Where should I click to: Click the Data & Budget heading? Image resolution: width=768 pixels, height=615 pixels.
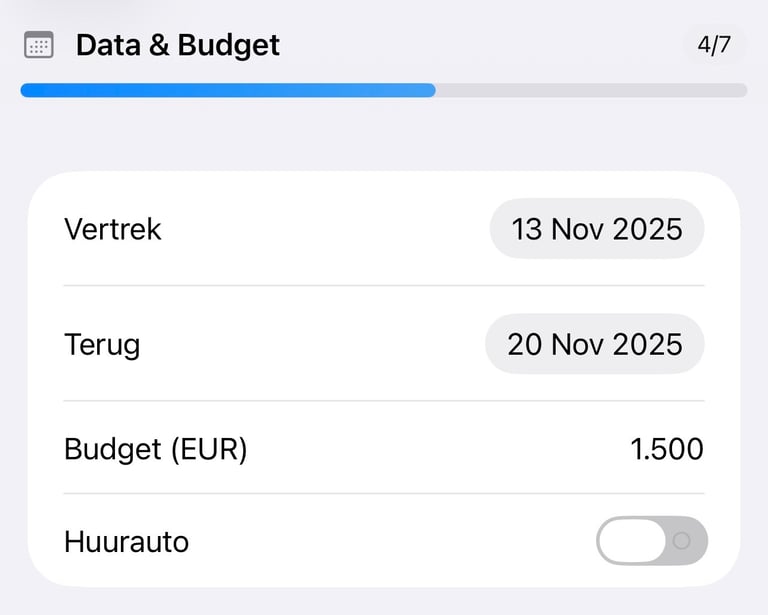tap(178, 45)
